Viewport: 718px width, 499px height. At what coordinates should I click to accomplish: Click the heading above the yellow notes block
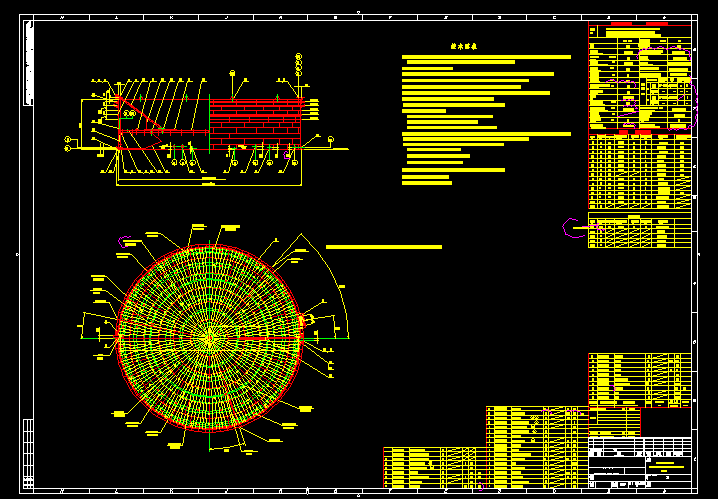[x=464, y=46]
